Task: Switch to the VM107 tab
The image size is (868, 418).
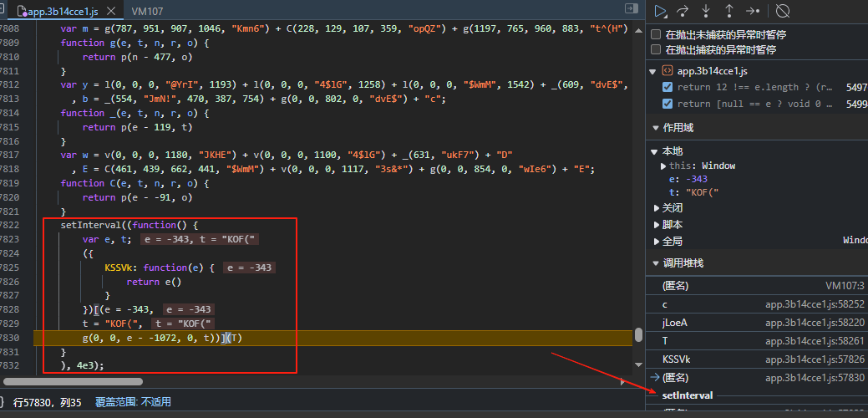Action: pos(147,11)
